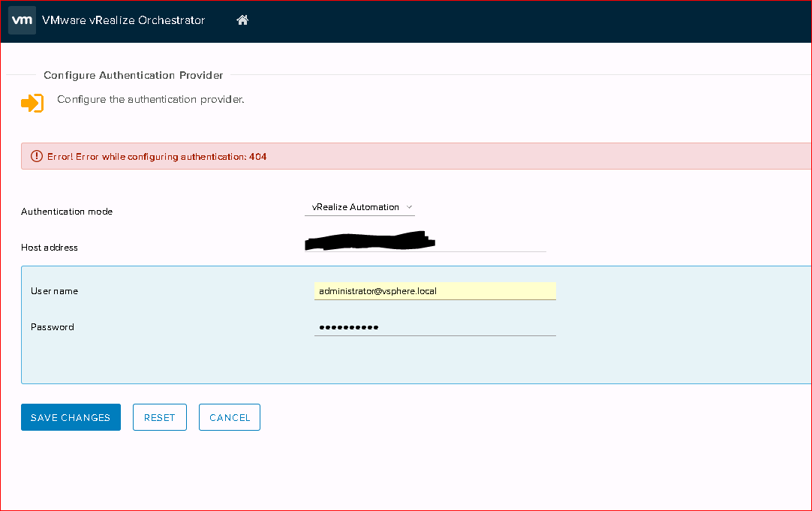
Task: Click the VMware vm logo
Action: [23, 20]
